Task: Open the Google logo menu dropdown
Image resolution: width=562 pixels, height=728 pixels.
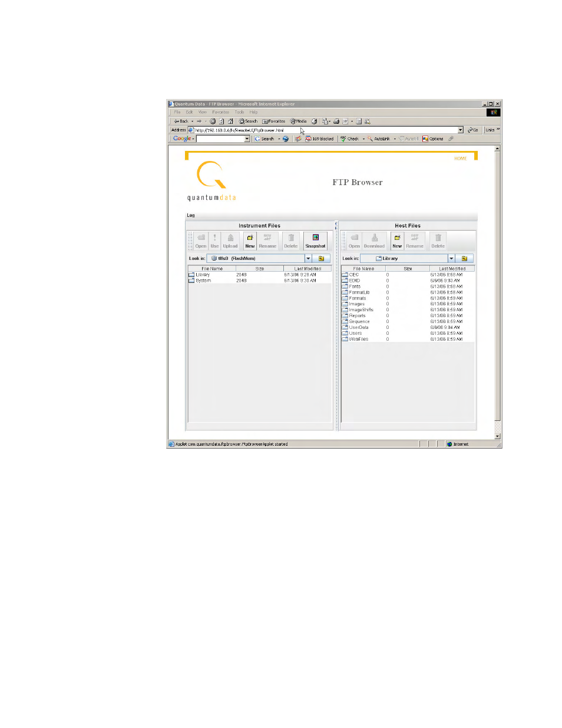Action: tap(193, 139)
